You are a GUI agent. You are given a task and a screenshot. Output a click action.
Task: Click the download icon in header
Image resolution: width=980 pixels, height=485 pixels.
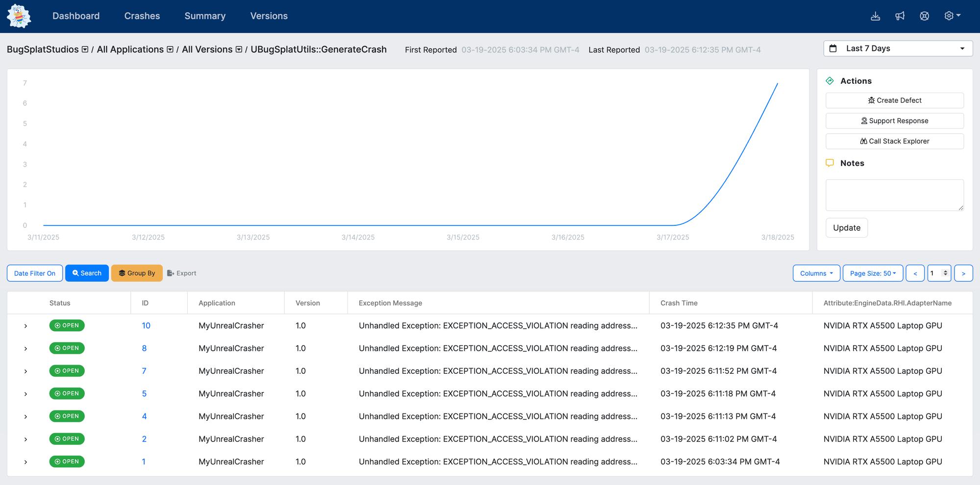[x=875, y=16]
